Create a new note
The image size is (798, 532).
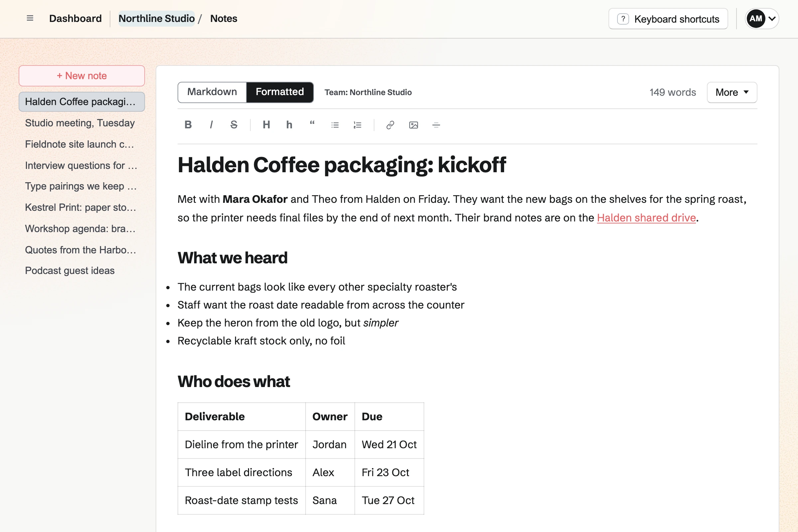(82, 76)
